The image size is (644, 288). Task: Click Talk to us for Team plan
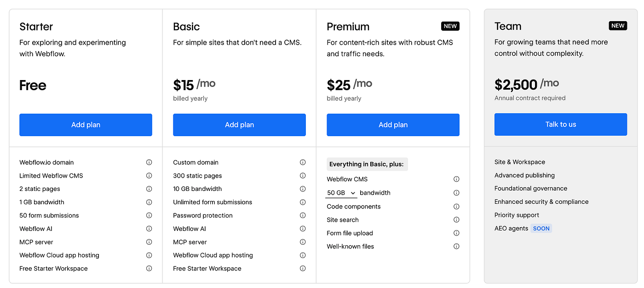click(x=561, y=124)
